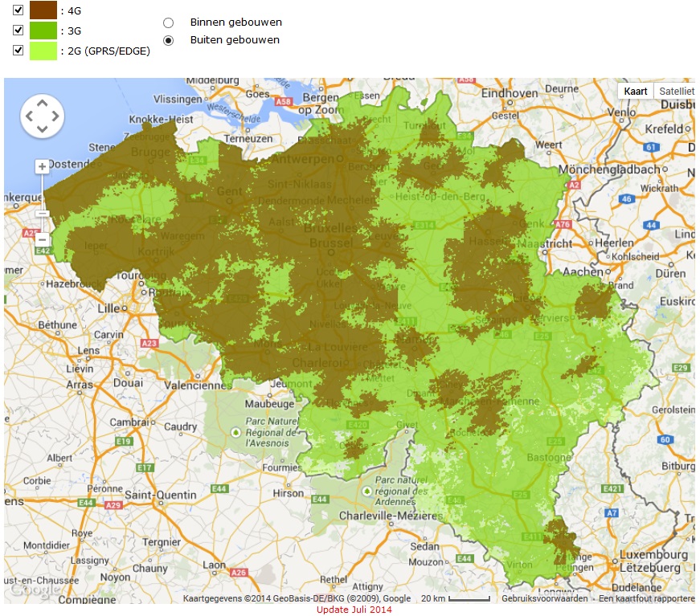
Task: Toggle the 3G coverage checkbox
Action: pyautogui.click(x=18, y=30)
